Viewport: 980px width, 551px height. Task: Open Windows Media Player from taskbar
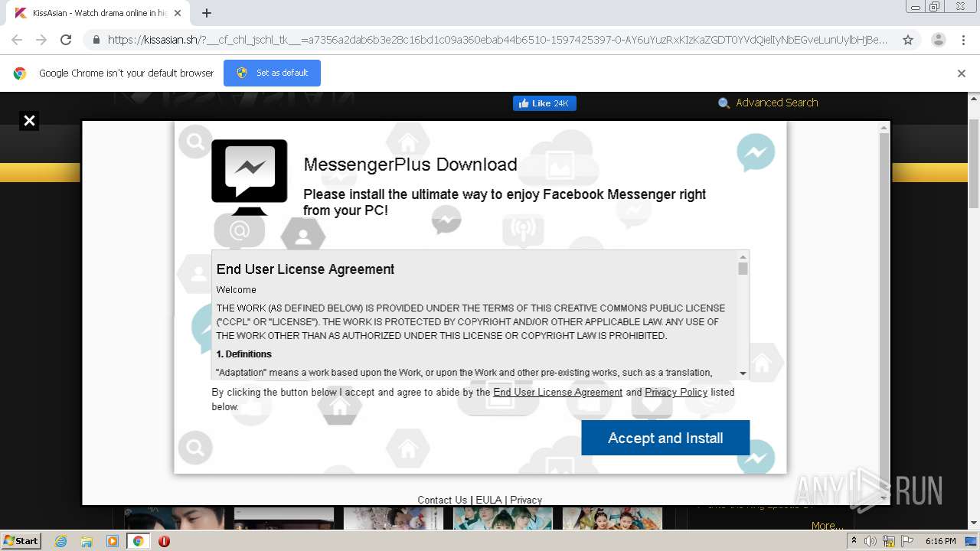click(x=113, y=541)
